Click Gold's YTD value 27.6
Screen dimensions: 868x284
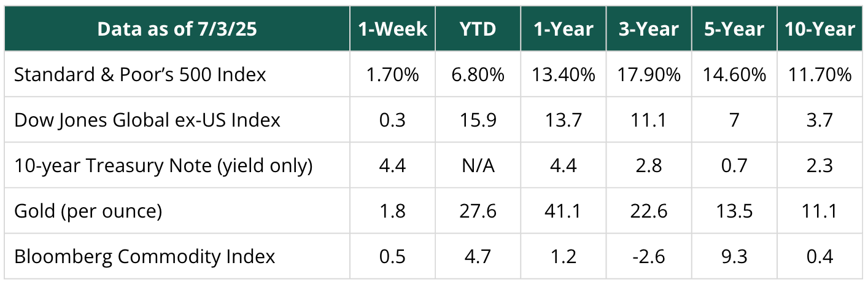[478, 211]
